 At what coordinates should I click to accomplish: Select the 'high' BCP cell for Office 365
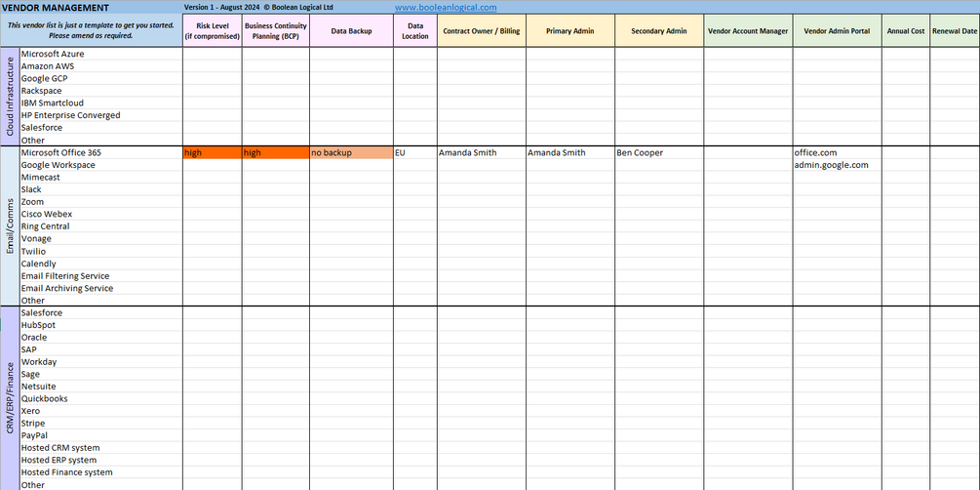pos(276,152)
